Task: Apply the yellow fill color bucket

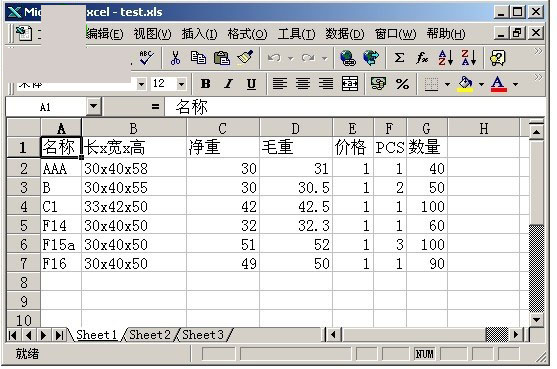Action: [x=466, y=84]
